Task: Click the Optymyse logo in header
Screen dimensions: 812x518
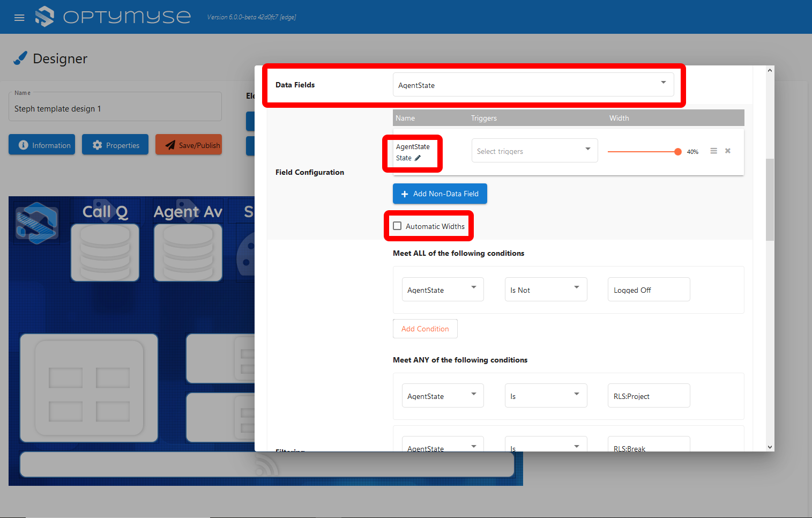Action: [113, 17]
